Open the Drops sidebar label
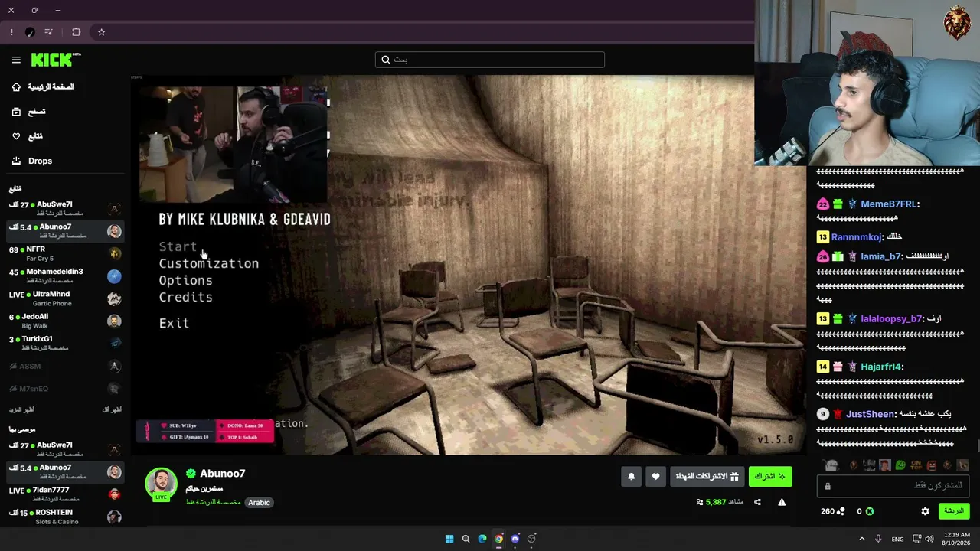This screenshot has width=980, height=551. click(40, 161)
